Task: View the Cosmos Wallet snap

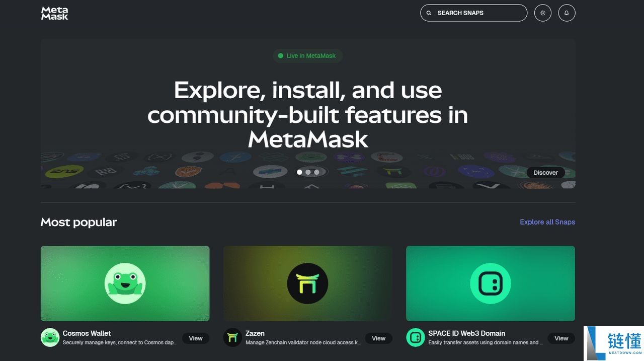Action: (x=196, y=338)
